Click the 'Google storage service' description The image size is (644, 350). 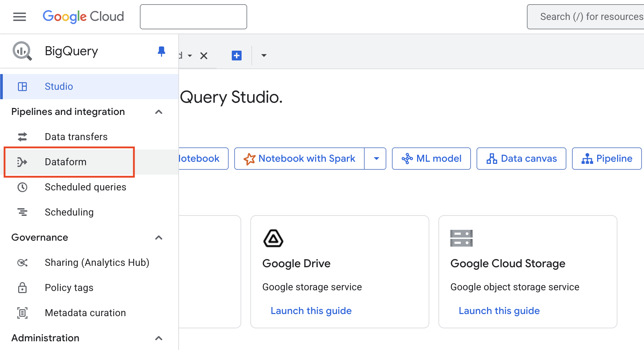click(x=312, y=287)
